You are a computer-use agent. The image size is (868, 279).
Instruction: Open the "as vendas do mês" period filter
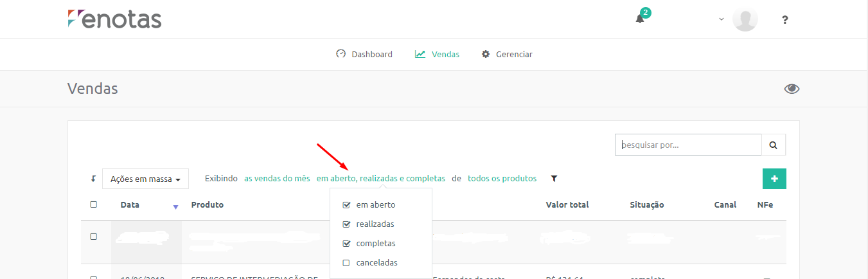click(x=277, y=178)
